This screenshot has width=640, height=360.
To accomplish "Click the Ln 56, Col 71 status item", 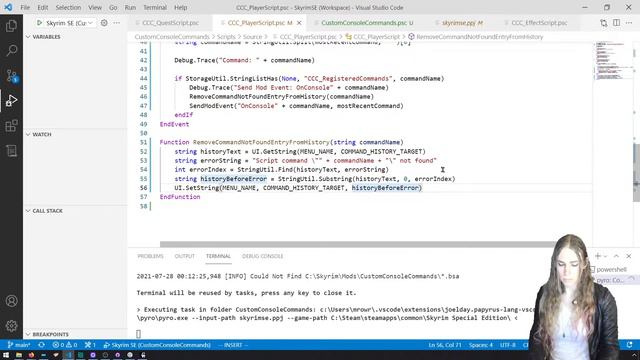I will (x=444, y=345).
